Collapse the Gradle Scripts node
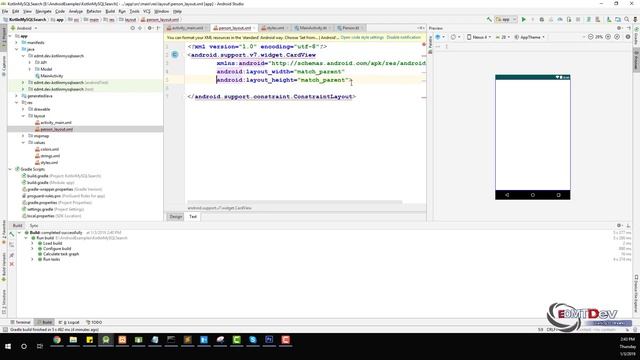640x360 pixels. click(10, 169)
